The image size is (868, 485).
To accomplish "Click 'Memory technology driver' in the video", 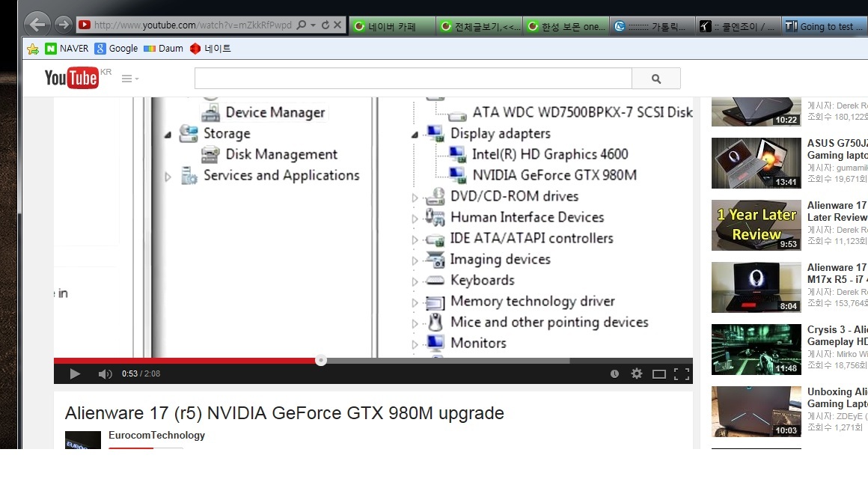I will point(533,301).
